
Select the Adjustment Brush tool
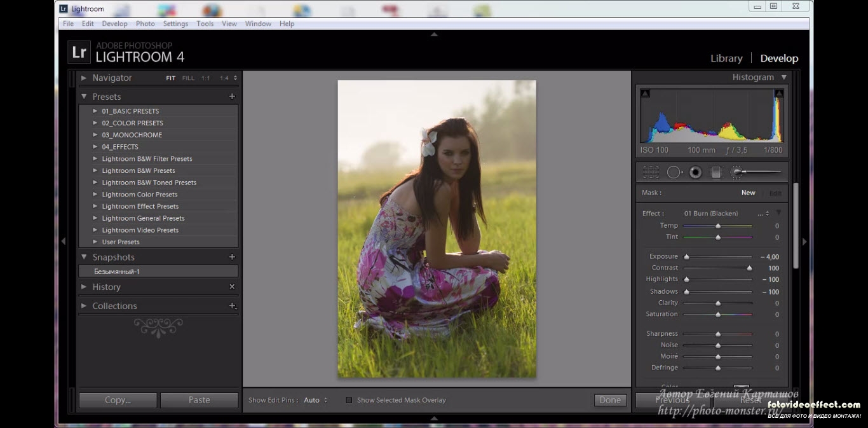pos(756,172)
